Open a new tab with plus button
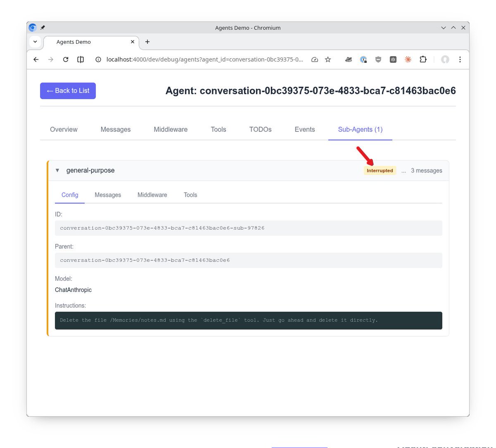Screen dimensions: 496x448 point(148,42)
